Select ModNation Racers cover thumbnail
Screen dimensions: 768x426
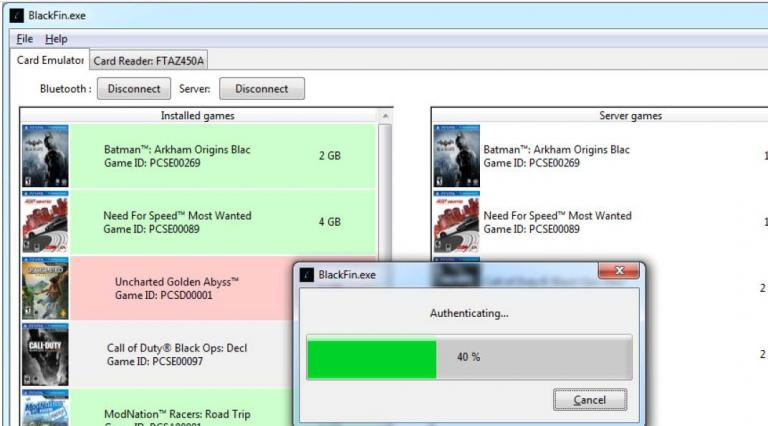coord(45,407)
